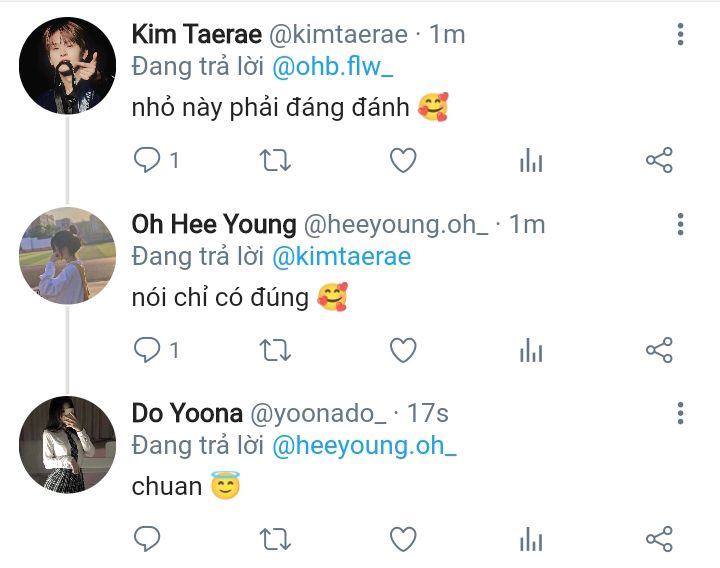This screenshot has height=568, width=720.
Task: Open more options for Kim Taerae's tweet
Action: tap(680, 35)
